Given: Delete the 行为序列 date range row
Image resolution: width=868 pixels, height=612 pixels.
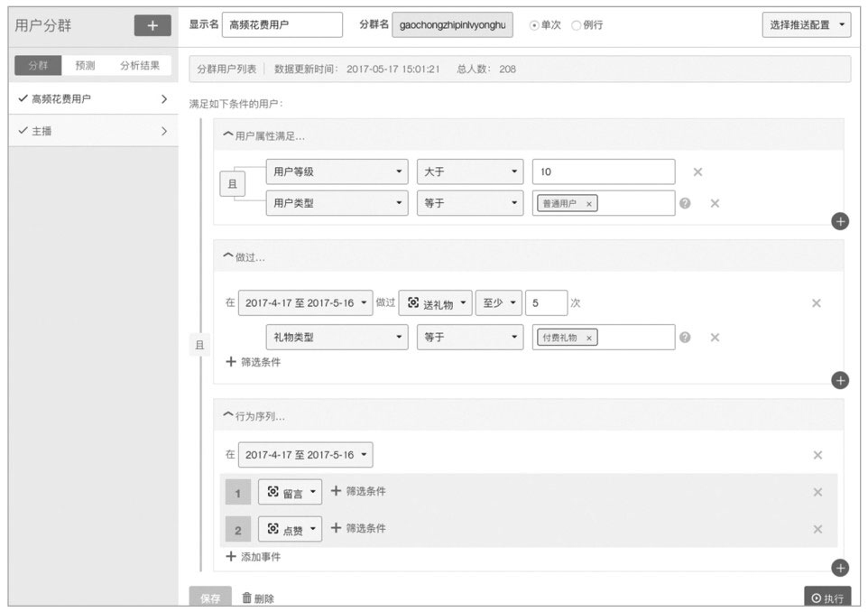Looking at the screenshot, I should (x=817, y=455).
